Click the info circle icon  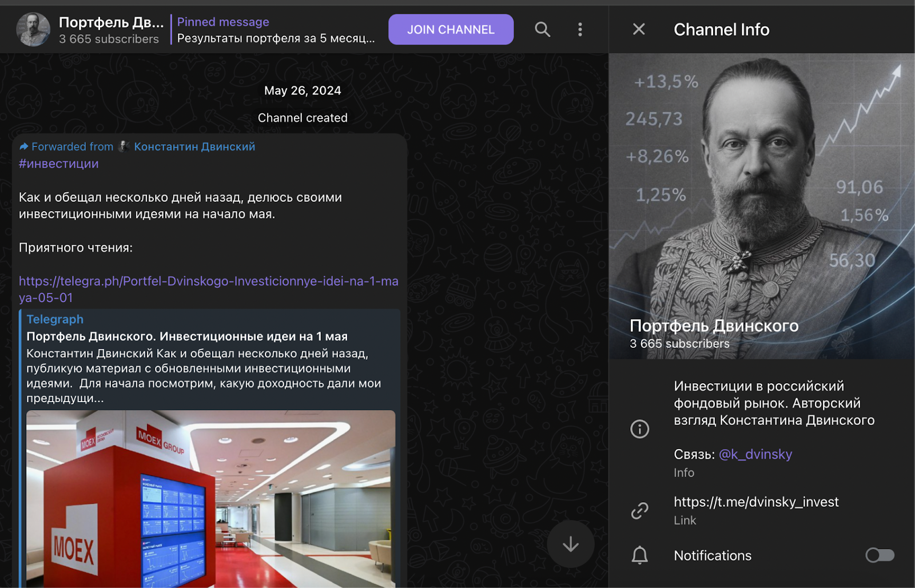[x=639, y=429]
